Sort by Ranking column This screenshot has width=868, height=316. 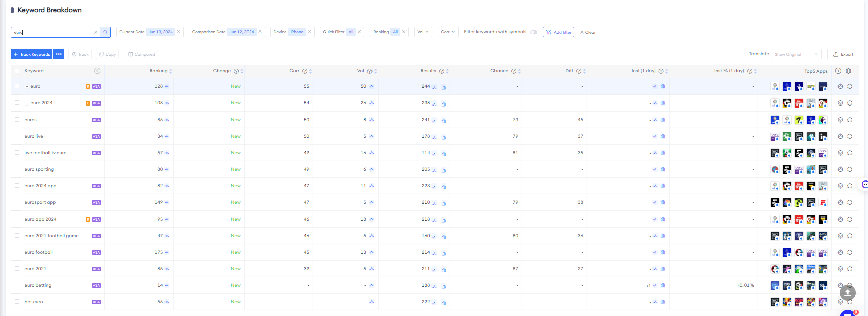[171, 71]
